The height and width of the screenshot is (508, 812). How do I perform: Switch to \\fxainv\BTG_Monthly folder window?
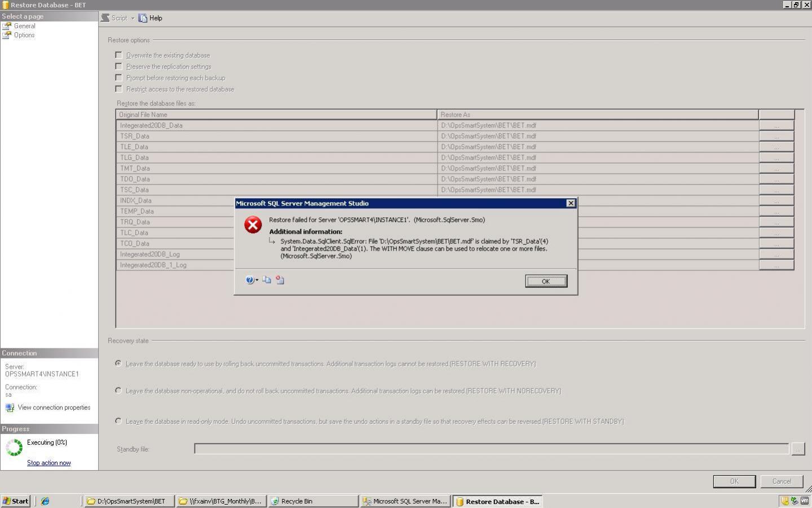pos(220,501)
